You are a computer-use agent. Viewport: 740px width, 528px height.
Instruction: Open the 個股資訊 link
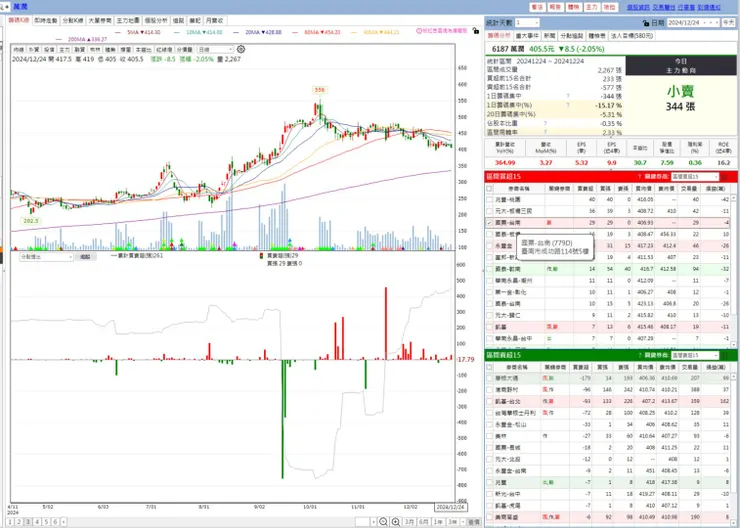(x=638, y=7)
